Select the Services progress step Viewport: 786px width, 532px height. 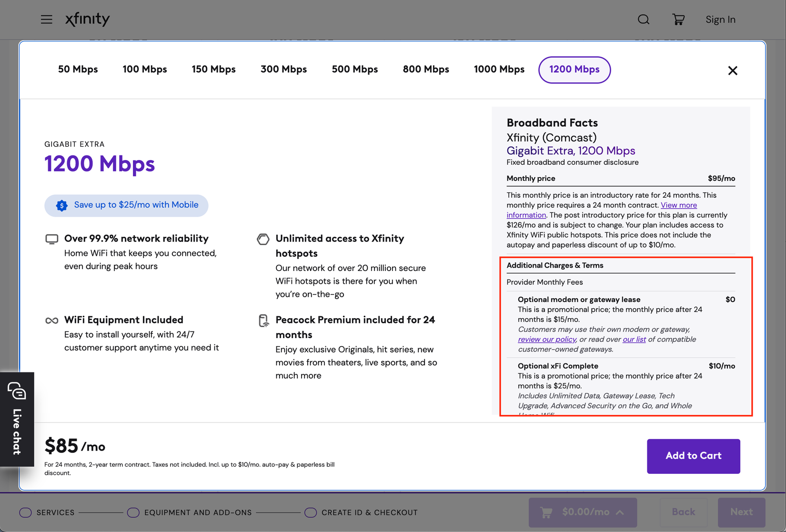[x=47, y=512]
